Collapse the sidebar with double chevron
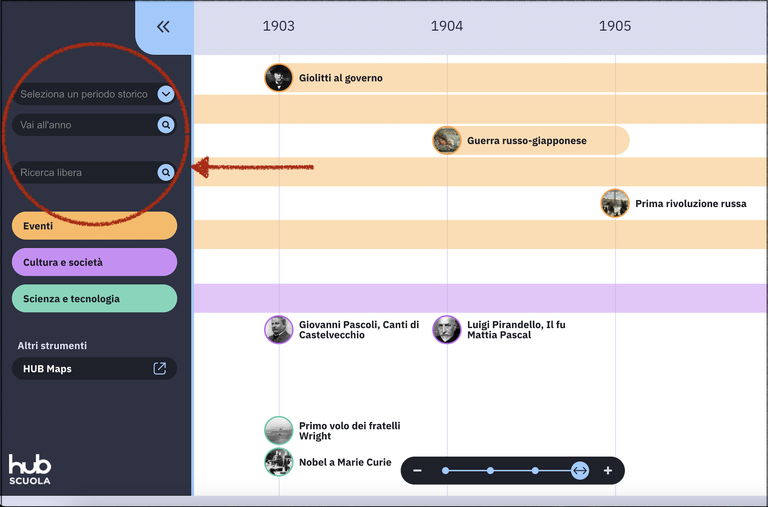 tap(163, 27)
